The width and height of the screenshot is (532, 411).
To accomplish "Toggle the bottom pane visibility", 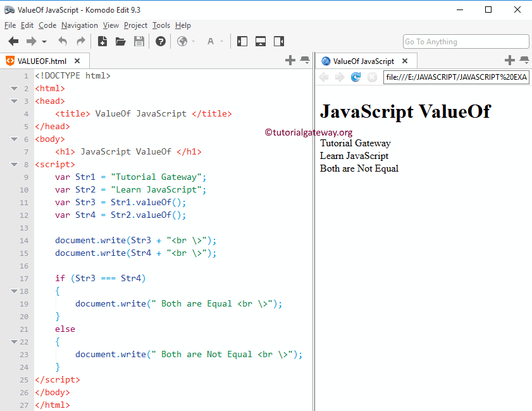I will pyautogui.click(x=261, y=42).
